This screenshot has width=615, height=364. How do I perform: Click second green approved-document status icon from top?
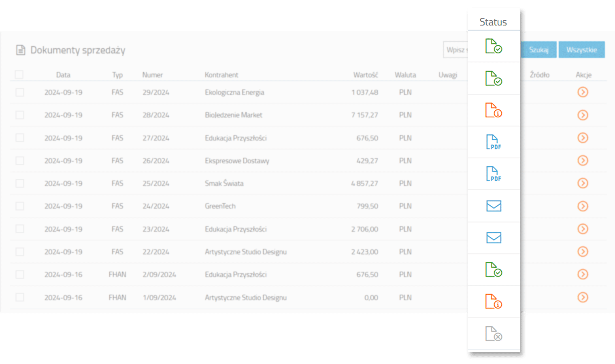(x=494, y=78)
